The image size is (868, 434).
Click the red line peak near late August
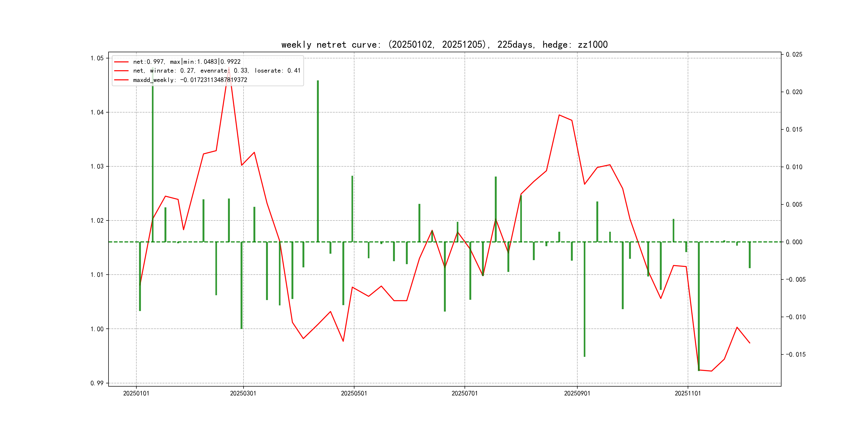(559, 115)
